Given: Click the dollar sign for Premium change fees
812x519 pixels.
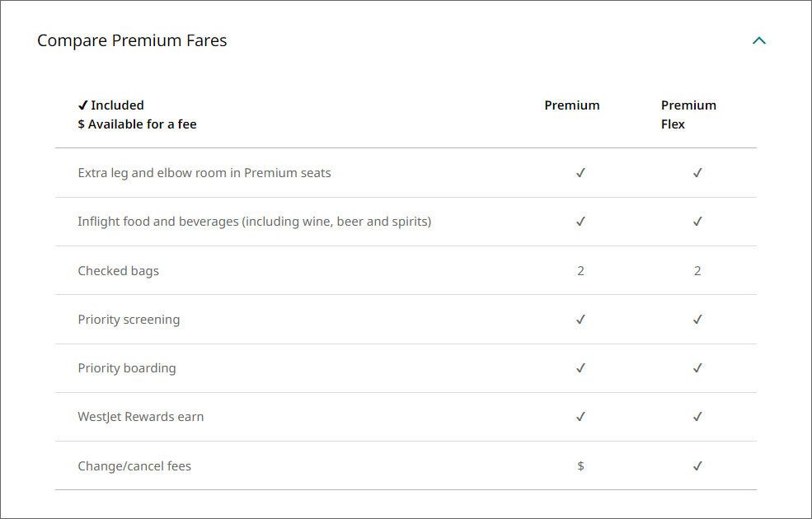Looking at the screenshot, I should click(580, 465).
